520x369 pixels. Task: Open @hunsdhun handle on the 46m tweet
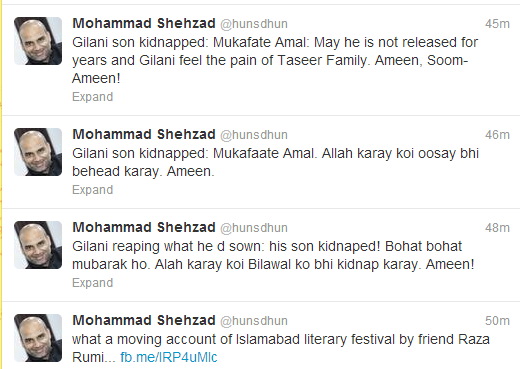(254, 135)
